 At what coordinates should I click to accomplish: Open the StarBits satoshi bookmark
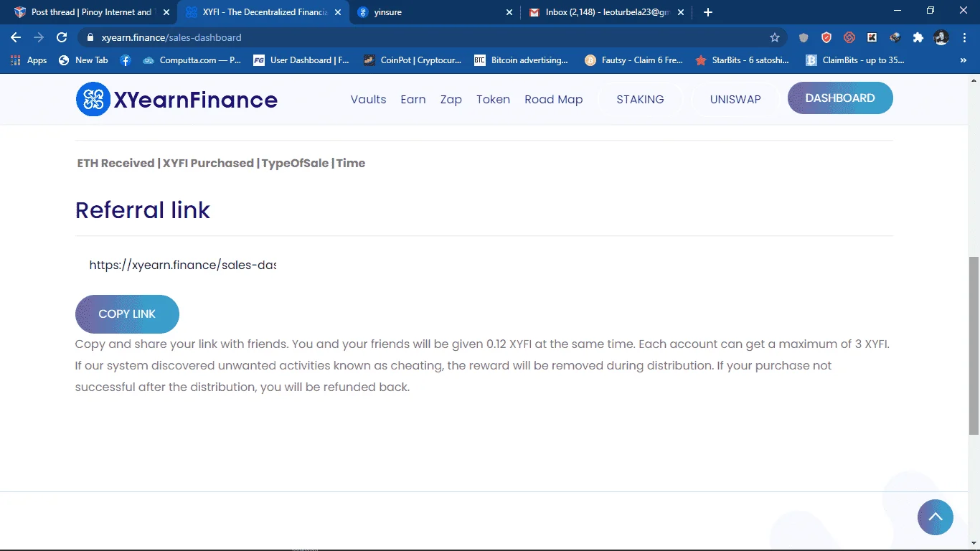click(743, 60)
